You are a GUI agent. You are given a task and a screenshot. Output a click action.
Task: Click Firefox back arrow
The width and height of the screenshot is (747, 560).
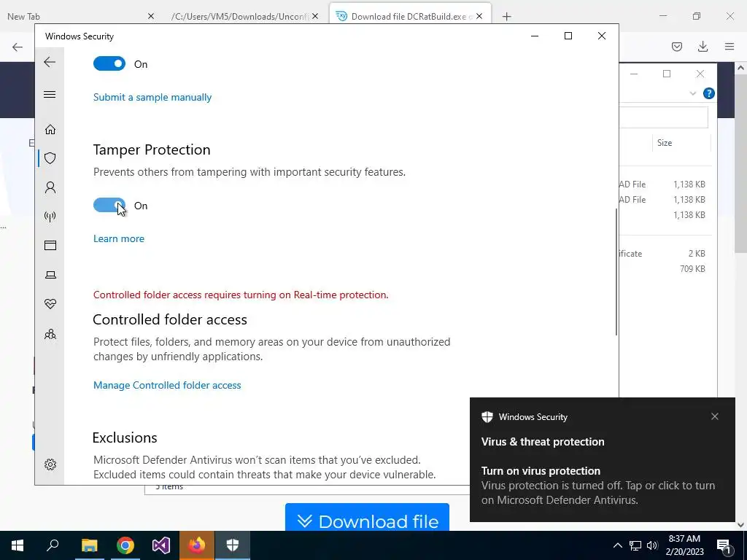[x=18, y=47]
